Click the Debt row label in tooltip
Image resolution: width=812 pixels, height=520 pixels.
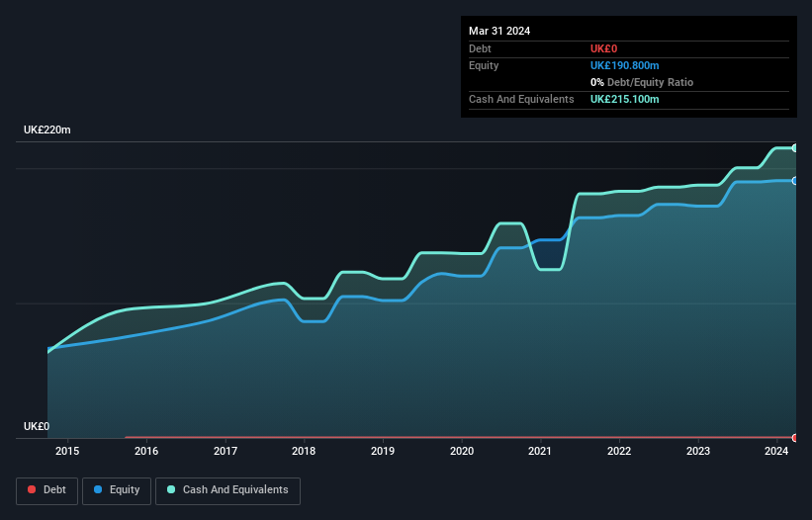pos(480,48)
